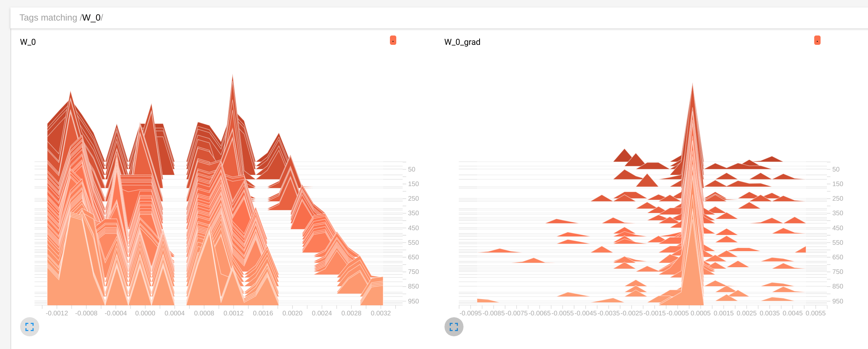Click the W_0_grad run color swatch
This screenshot has width=868, height=349.
[x=817, y=40]
